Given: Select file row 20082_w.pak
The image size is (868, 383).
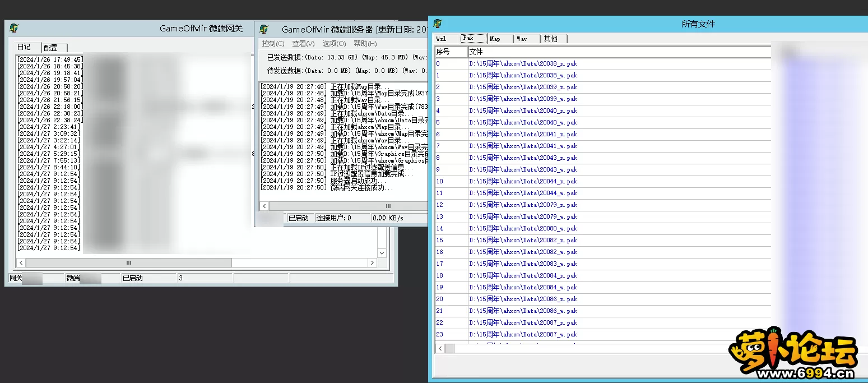Looking at the screenshot, I should coord(603,252).
